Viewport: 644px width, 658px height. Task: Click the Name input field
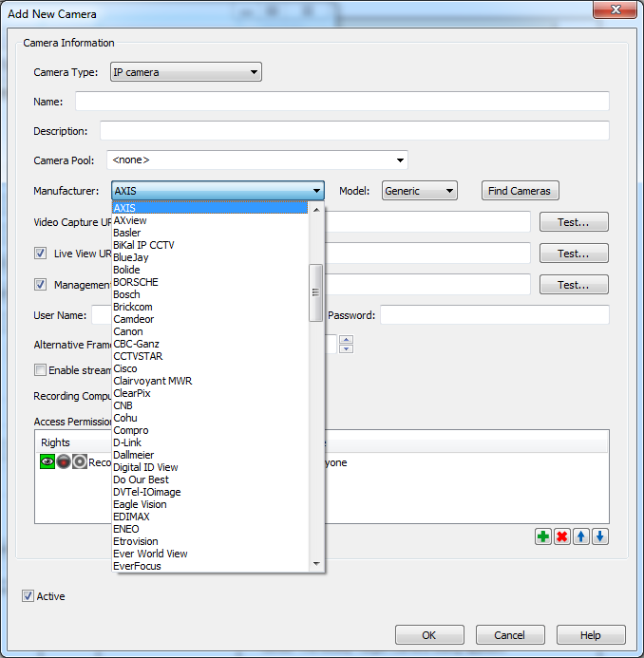342,102
